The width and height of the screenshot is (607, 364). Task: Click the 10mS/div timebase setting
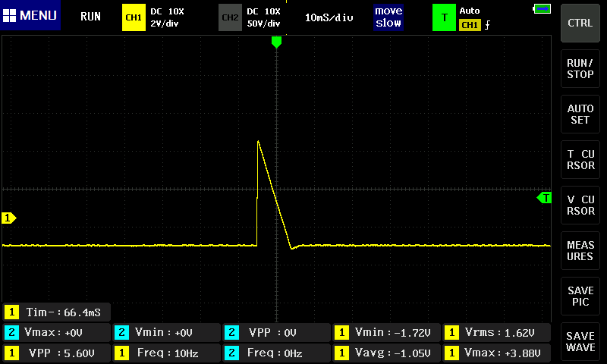pyautogui.click(x=329, y=17)
